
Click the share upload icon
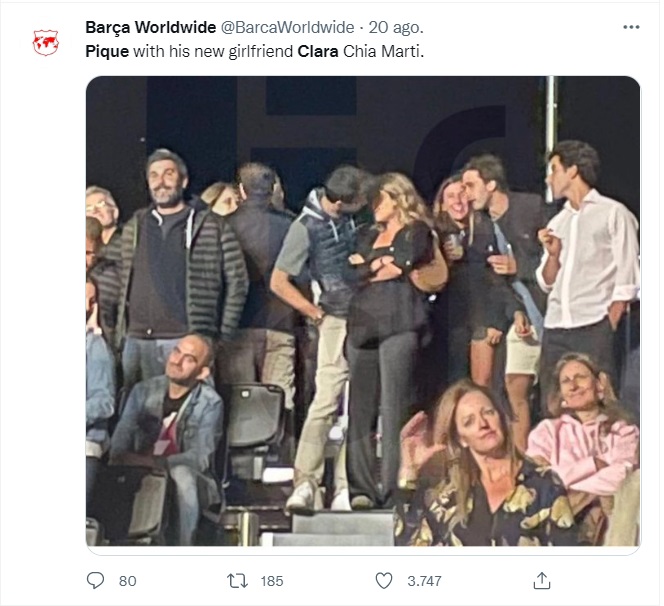pos(541,580)
